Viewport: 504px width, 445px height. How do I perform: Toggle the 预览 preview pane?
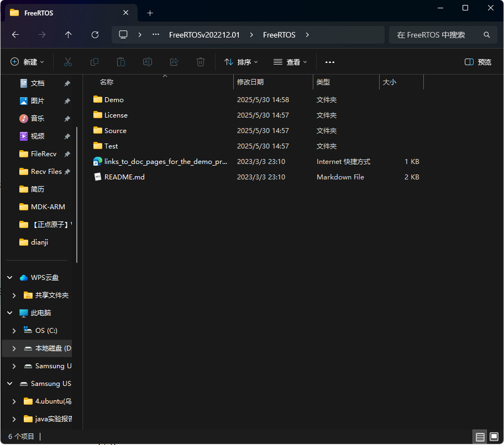[x=477, y=62]
